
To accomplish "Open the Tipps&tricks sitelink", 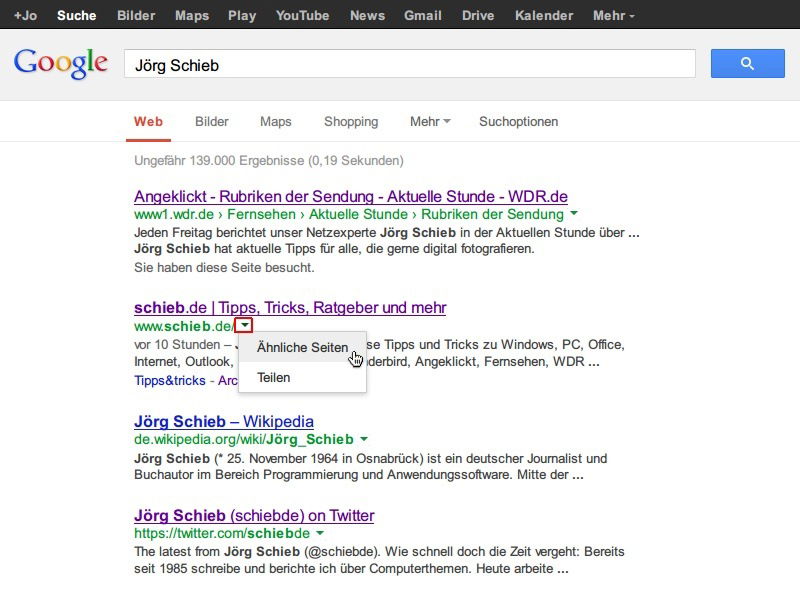I will 170,381.
